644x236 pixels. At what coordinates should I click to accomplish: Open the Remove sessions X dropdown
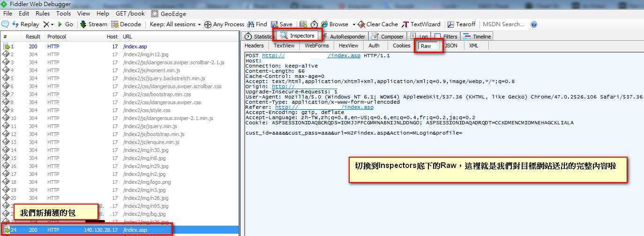(x=48, y=24)
